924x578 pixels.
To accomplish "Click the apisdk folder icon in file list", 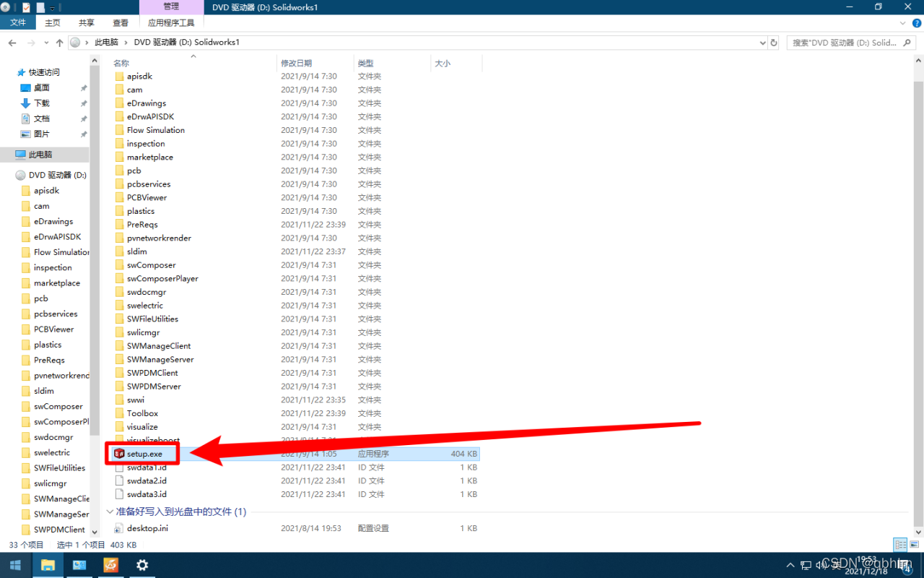I will [x=120, y=76].
